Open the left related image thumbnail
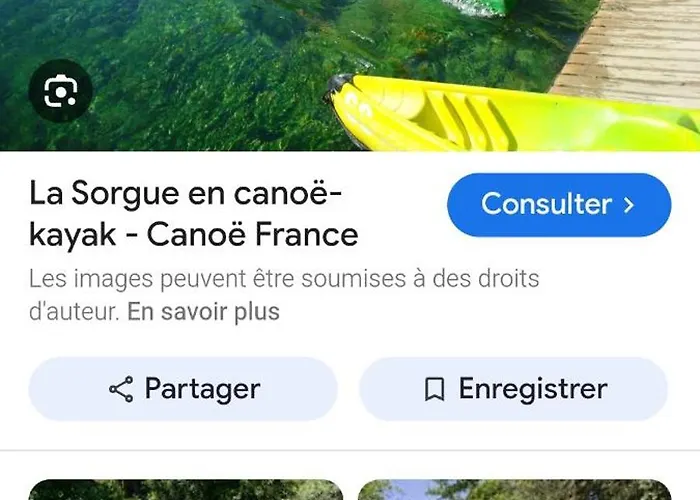This screenshot has width=700, height=500. 186,490
